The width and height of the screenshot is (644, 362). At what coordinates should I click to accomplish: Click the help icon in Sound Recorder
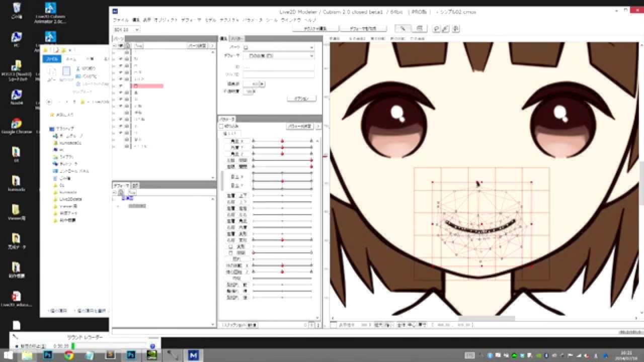153,346
